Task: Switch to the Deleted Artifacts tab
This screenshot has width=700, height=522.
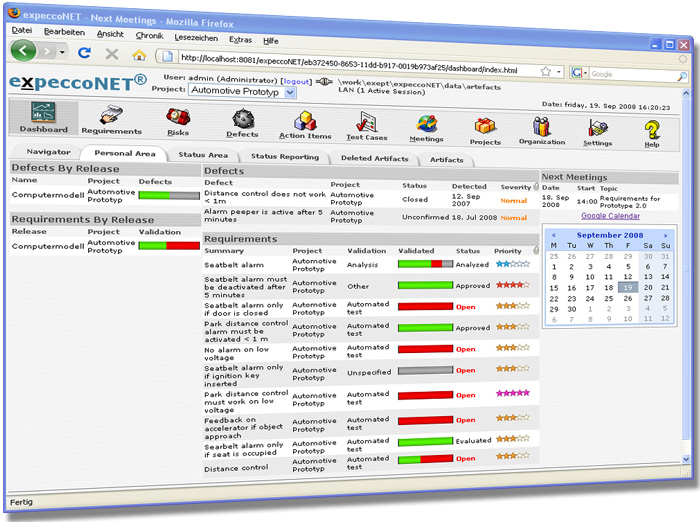Action: pyautogui.click(x=374, y=158)
